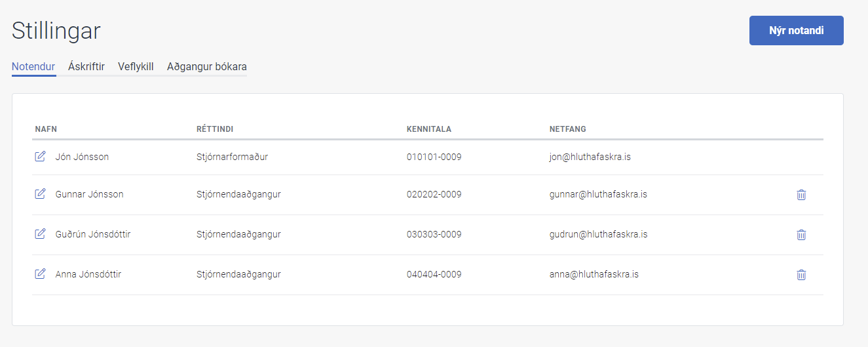Viewport: 868px width, 347px height.
Task: Remove Guðrún Jónsdóttir via trash icon
Action: (801, 235)
